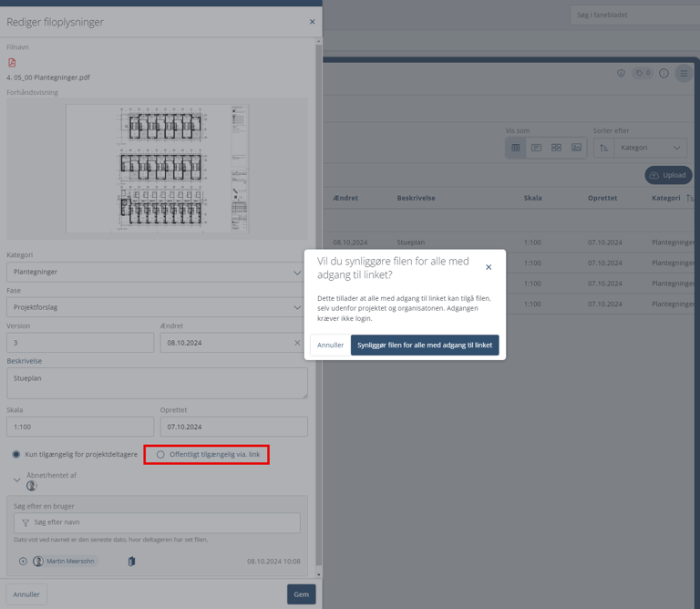The height and width of the screenshot is (609, 700).
Task: Click the floor plan preview thumbnail
Action: (x=157, y=169)
